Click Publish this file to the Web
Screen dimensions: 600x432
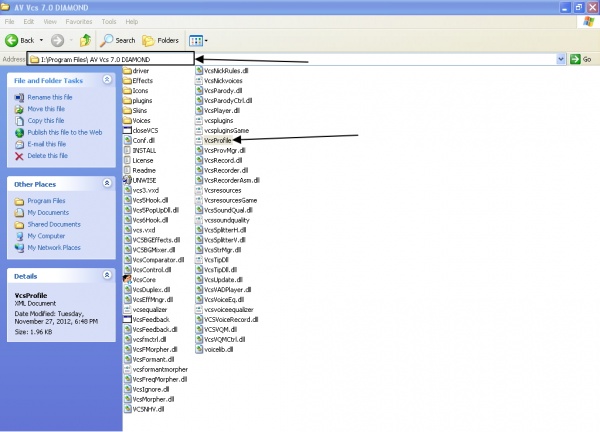[65, 132]
